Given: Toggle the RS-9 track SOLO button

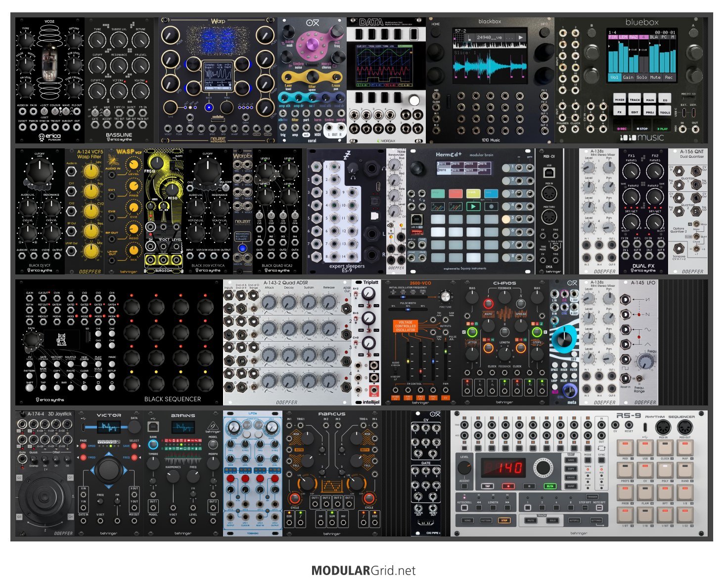Looking at the screenshot, I should point(553,521).
